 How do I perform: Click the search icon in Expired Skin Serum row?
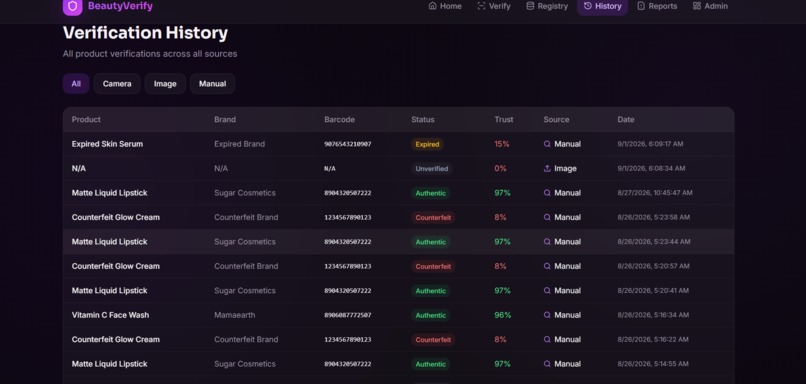click(547, 144)
